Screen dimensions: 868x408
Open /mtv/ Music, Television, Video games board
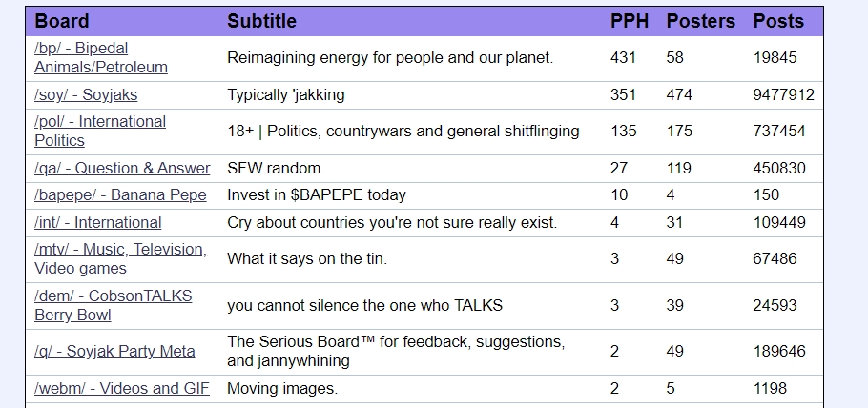(x=121, y=258)
